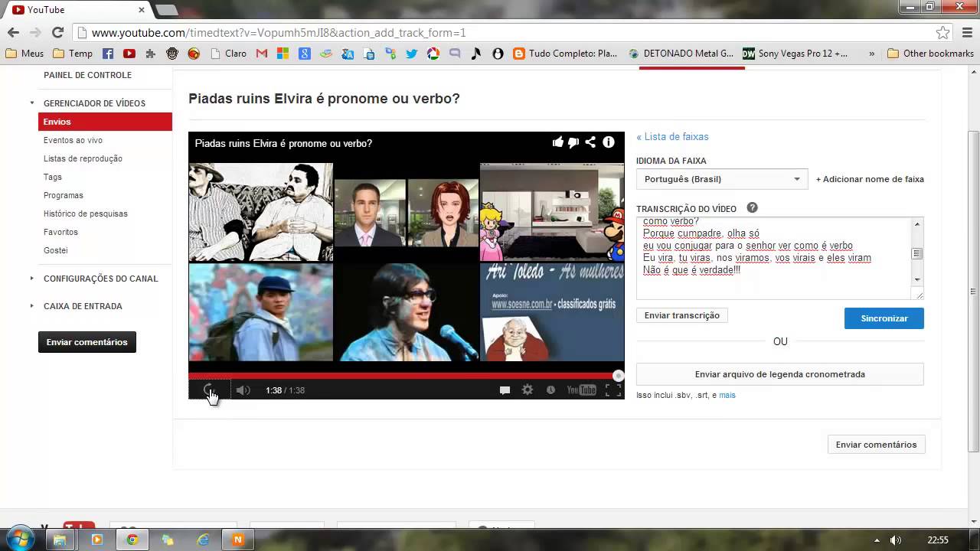Open Favoritos in the sidebar
This screenshot has height=551, width=980.
click(x=60, y=232)
